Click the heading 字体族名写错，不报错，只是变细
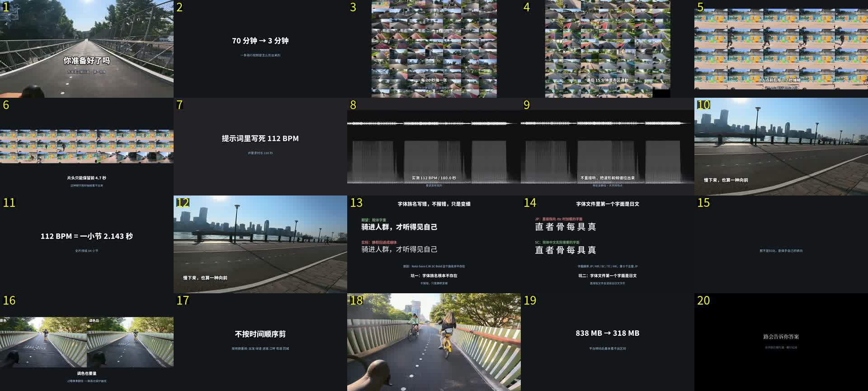The width and height of the screenshot is (868, 391). pyautogui.click(x=434, y=204)
